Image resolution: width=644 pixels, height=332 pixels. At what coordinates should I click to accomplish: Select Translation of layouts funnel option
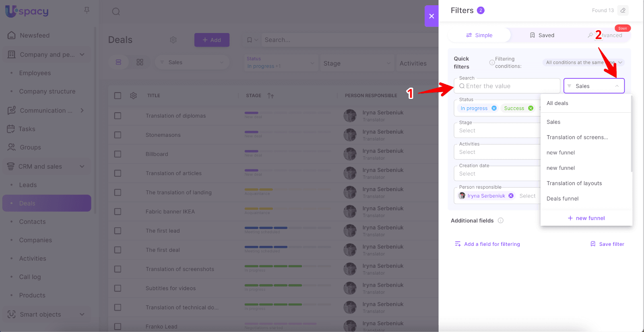(574, 184)
